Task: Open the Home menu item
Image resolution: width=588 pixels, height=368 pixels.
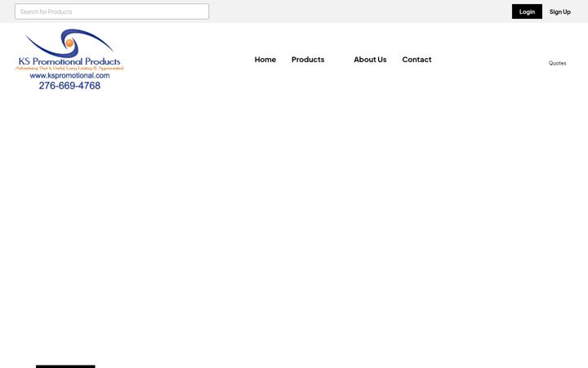Action: click(265, 60)
